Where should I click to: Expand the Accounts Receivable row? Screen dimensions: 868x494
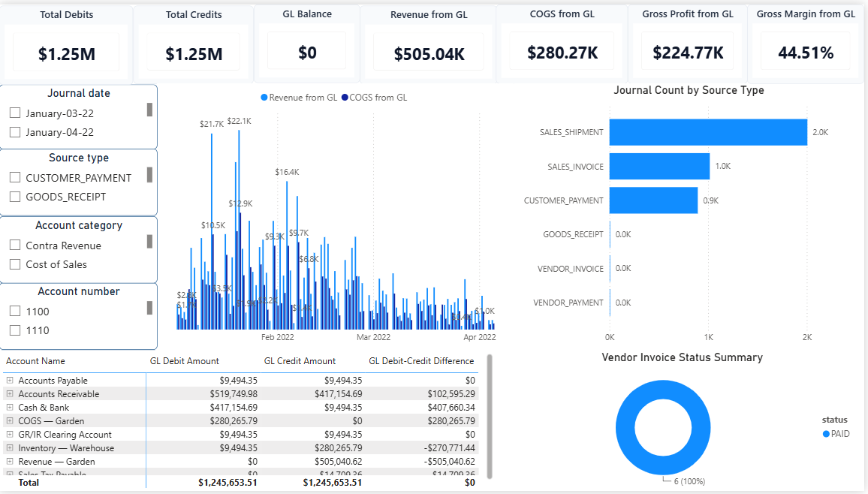(10, 394)
